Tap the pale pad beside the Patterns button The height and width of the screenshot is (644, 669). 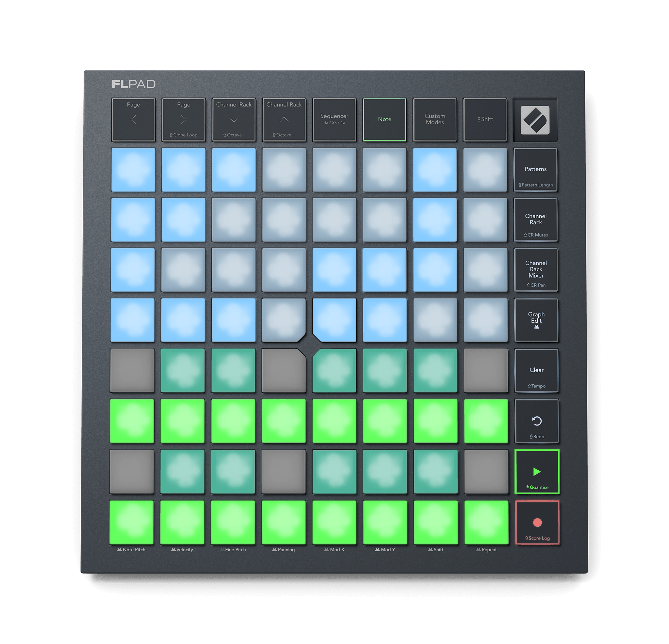point(485,169)
